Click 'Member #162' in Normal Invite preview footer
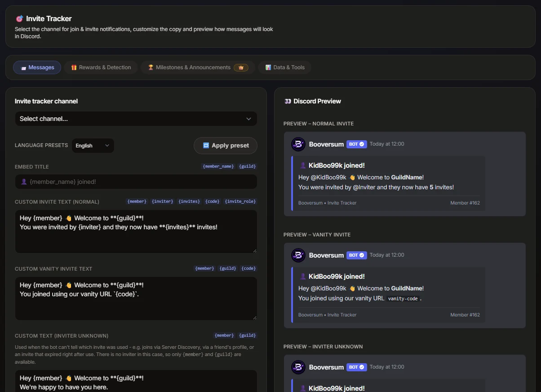Screen dimensions: 541x392 click(x=465, y=203)
